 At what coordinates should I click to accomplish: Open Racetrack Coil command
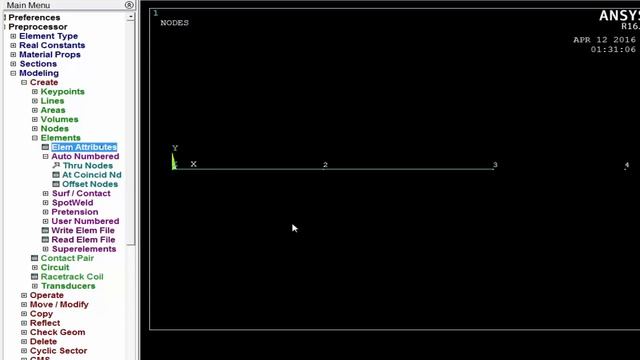pos(72,277)
